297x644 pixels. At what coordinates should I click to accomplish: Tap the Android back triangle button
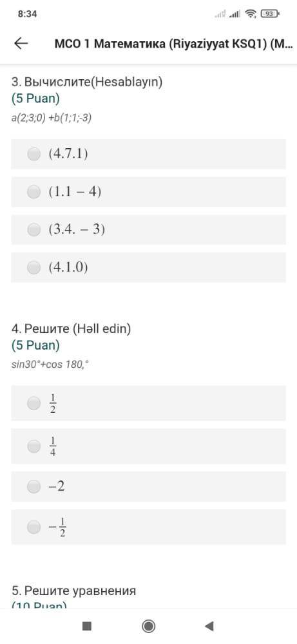tap(209, 626)
